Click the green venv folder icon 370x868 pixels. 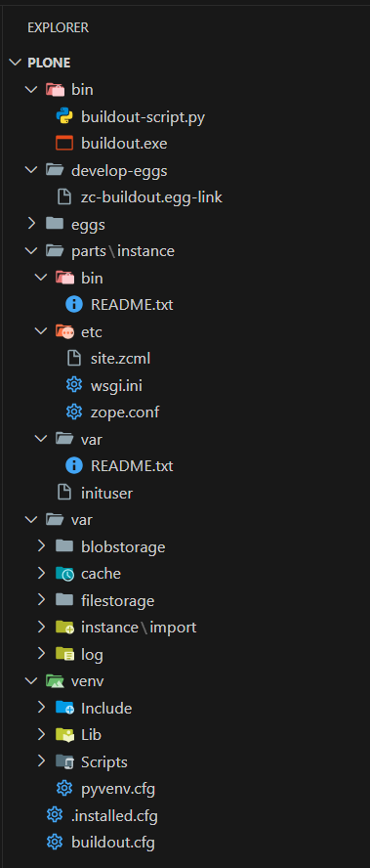pyautogui.click(x=55, y=681)
